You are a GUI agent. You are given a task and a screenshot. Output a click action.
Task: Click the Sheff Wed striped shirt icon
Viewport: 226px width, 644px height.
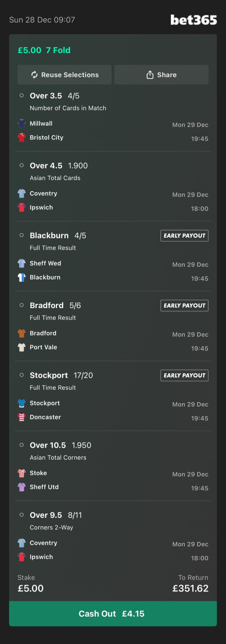click(x=22, y=263)
